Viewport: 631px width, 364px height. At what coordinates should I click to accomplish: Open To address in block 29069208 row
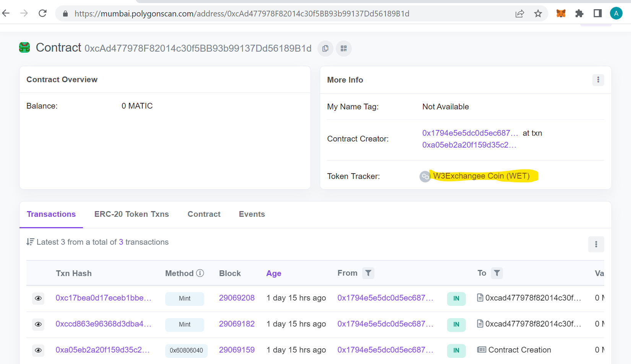click(x=533, y=298)
